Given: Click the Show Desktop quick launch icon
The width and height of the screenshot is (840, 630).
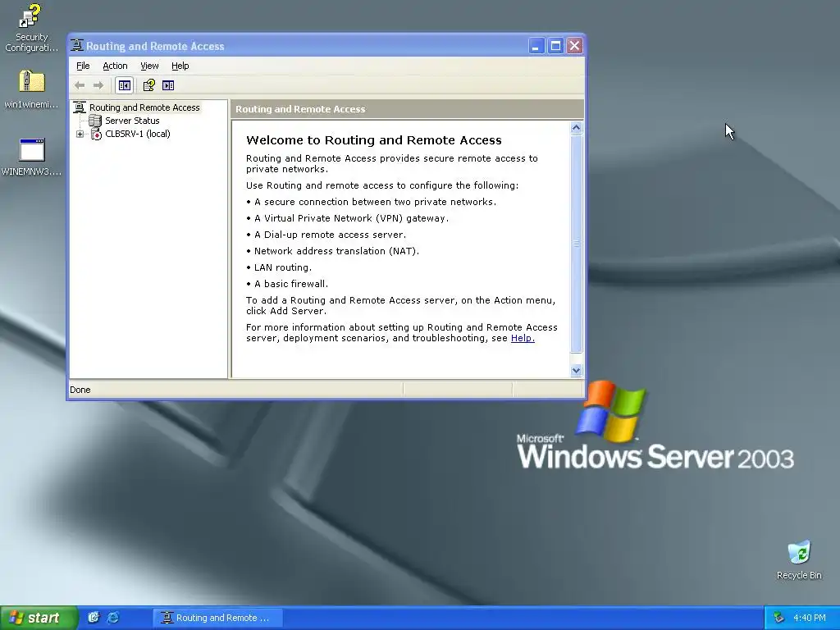Looking at the screenshot, I should (94, 618).
